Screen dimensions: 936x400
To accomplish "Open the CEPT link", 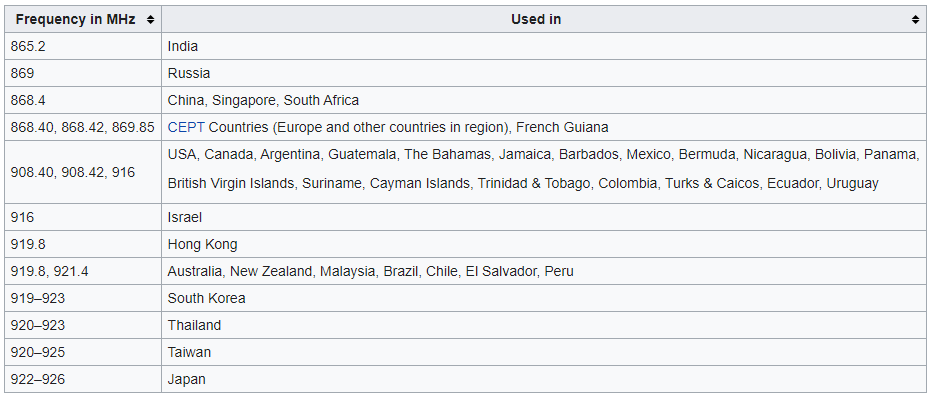I will 186,127.
